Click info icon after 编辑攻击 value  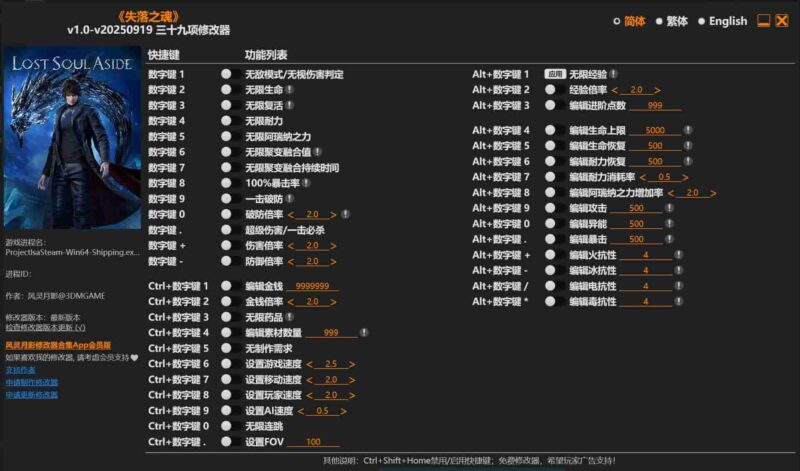pos(669,208)
